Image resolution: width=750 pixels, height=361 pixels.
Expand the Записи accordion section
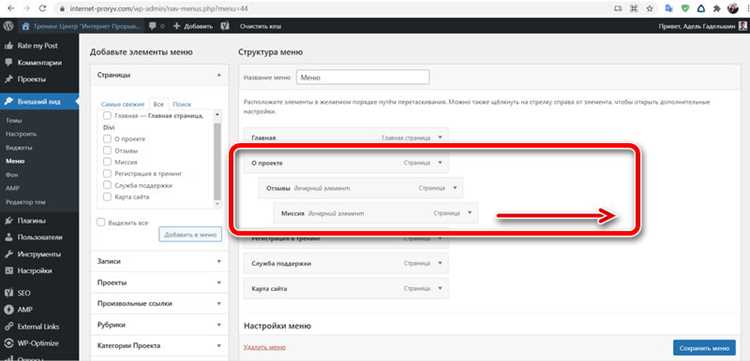pyautogui.click(x=159, y=262)
